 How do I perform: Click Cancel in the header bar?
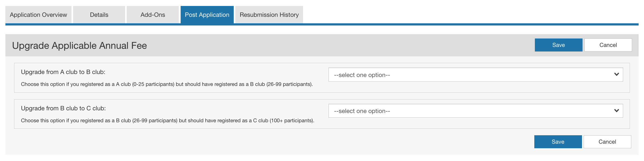[x=608, y=45]
